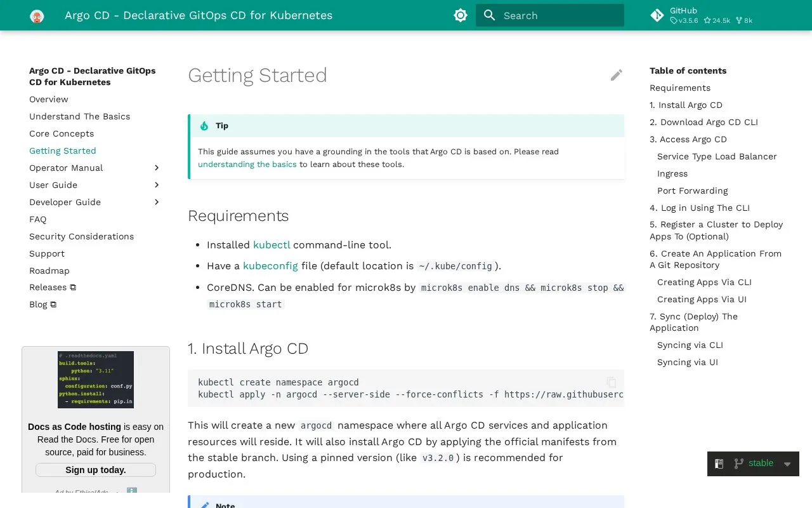812x508 pixels.
Task: Go to the Support page
Action: tap(47, 253)
